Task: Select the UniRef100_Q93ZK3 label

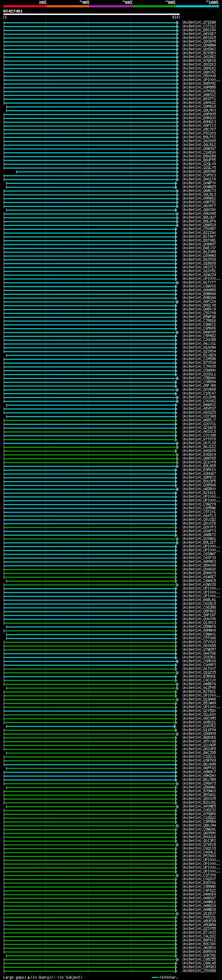Action: tap(199, 64)
